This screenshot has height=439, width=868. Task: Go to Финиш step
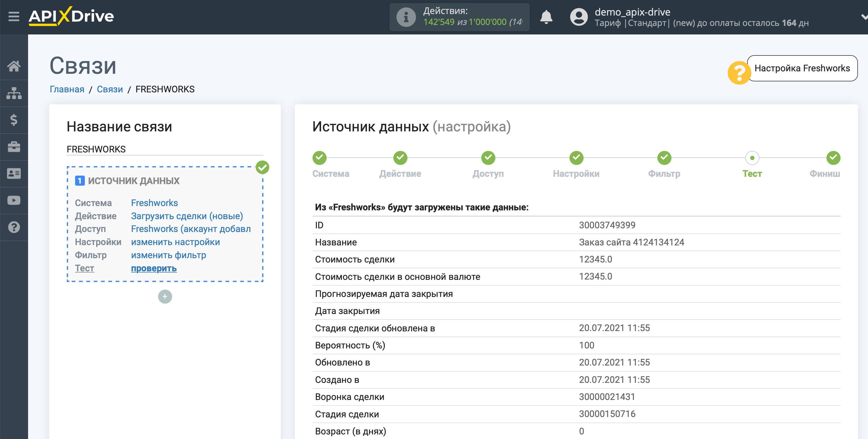point(825,174)
